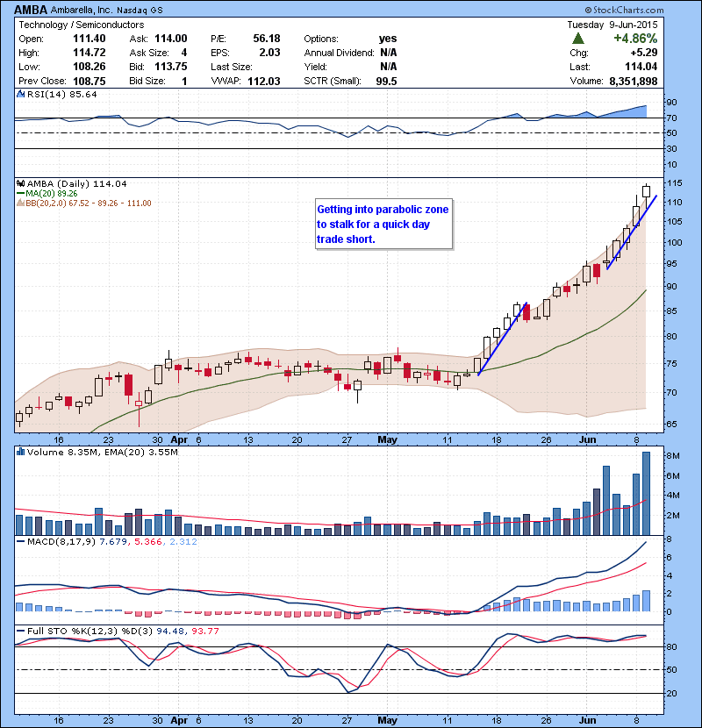This screenshot has height=728, width=702.
Task: Click the green MA(20) legend line marker
Action: click(20, 193)
